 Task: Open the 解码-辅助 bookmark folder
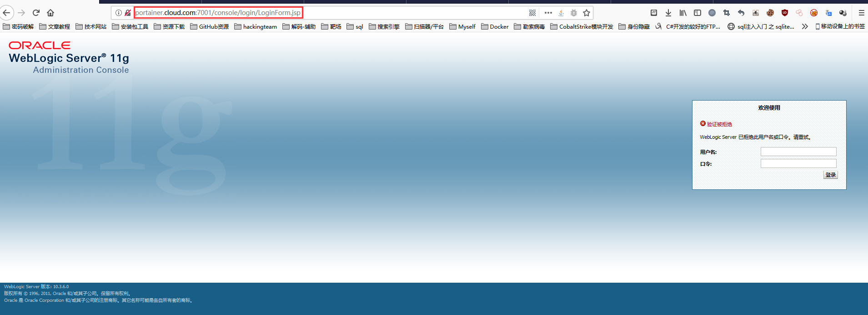pos(299,26)
